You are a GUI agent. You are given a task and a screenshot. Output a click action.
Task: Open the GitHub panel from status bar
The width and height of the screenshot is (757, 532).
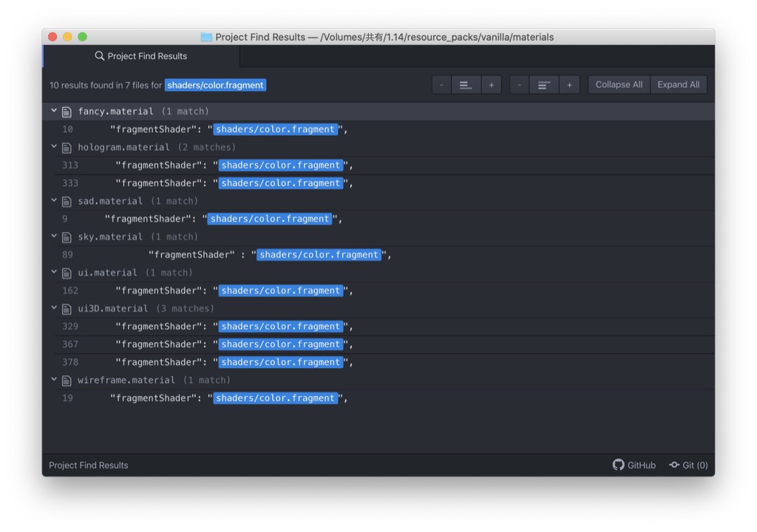(634, 465)
